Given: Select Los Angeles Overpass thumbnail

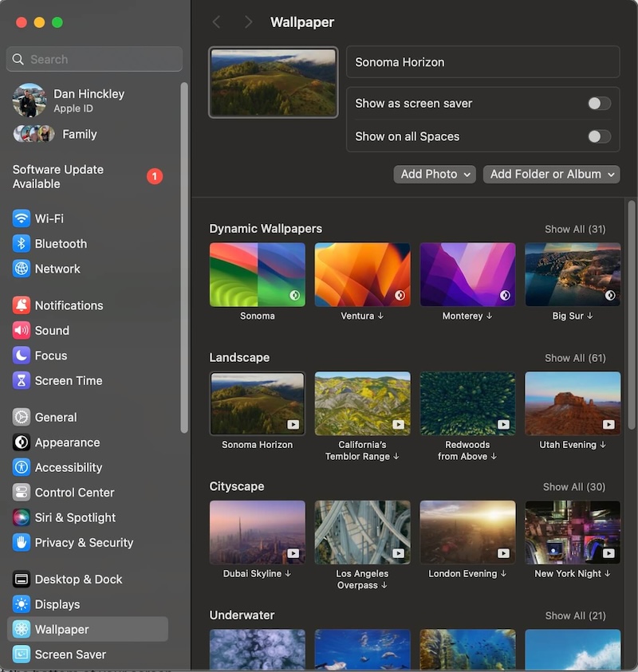Looking at the screenshot, I should point(362,532).
